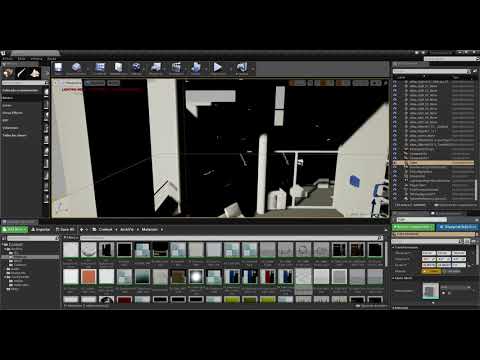
Task: Open viewport options dropdown arrow
Action: coord(56,83)
